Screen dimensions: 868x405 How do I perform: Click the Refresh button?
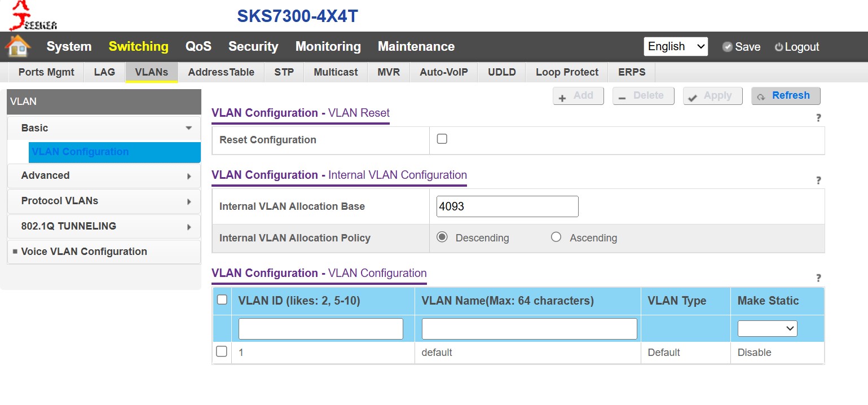[786, 96]
